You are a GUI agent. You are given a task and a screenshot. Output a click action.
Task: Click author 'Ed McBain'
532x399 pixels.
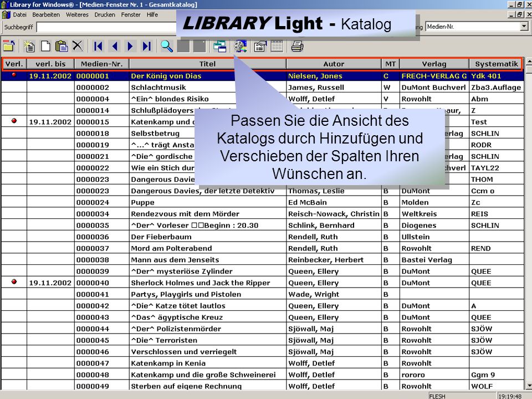coord(308,203)
